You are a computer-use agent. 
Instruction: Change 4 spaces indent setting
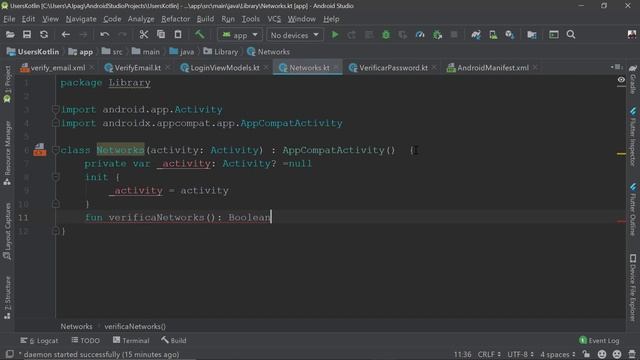click(558, 354)
